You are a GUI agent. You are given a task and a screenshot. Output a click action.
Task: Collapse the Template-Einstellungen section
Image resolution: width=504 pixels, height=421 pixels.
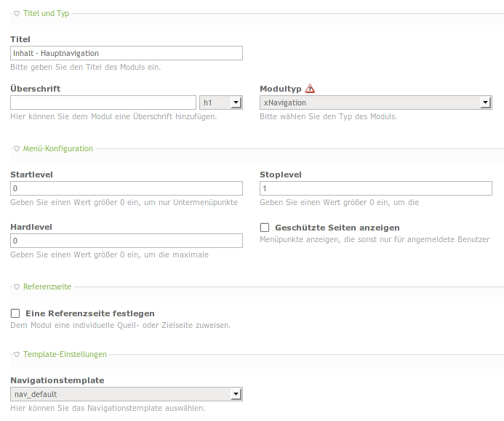(17, 355)
